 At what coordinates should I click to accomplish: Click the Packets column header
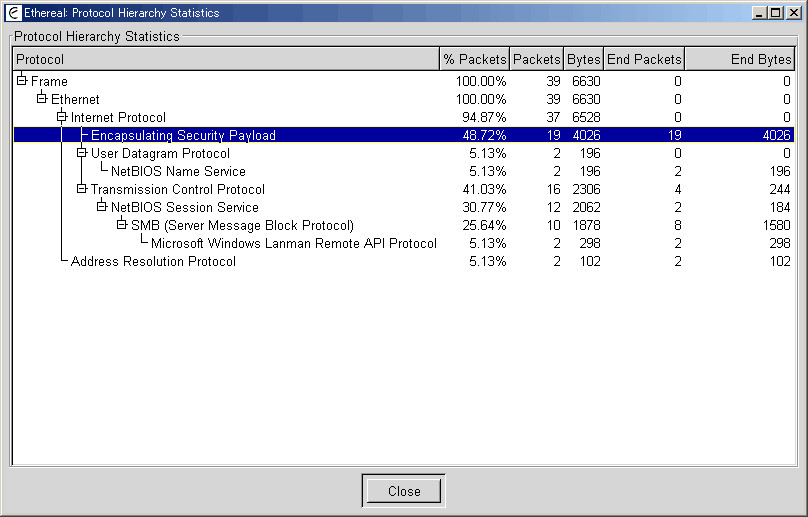536,59
